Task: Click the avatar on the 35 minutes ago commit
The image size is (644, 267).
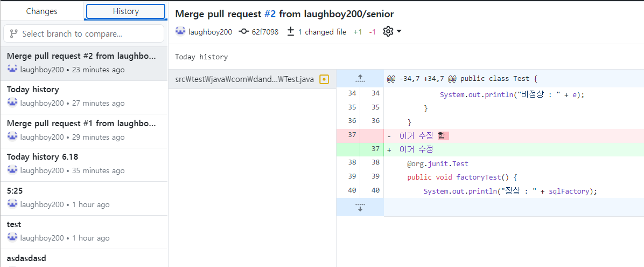Action: [12, 170]
